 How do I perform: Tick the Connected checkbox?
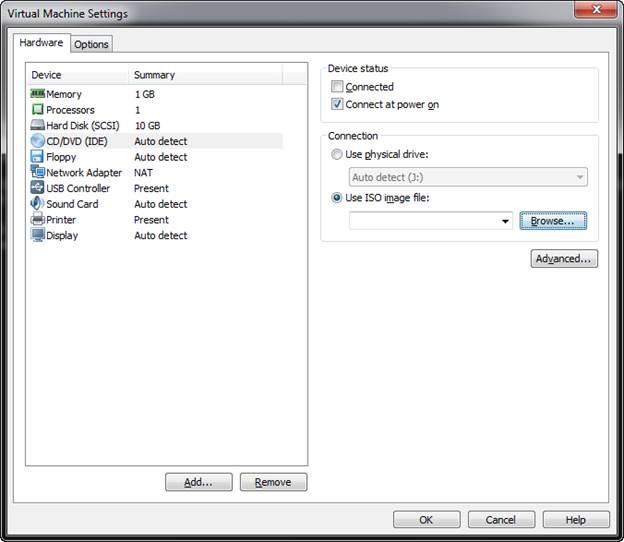337,86
